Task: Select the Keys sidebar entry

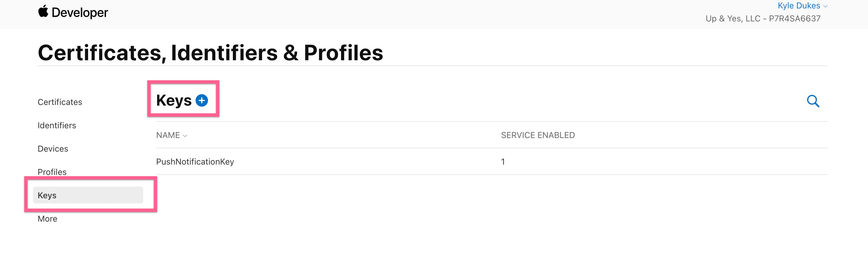Action: (x=47, y=195)
